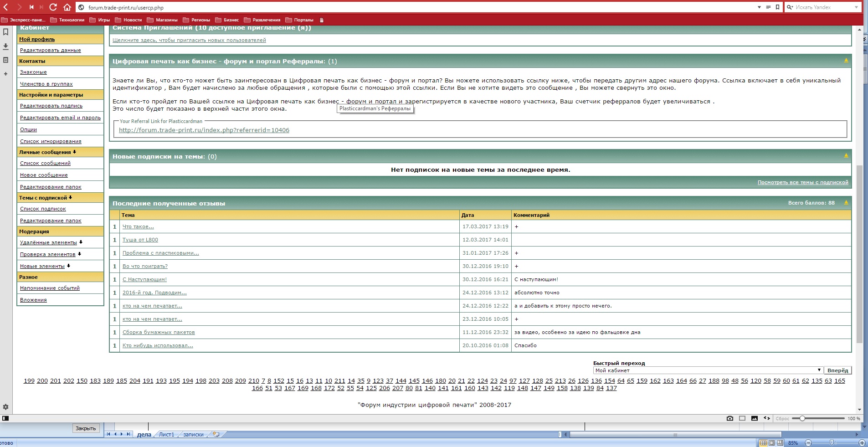Expand Проверка элементов arrow in sidebar
868x447 pixels.
[x=79, y=254]
